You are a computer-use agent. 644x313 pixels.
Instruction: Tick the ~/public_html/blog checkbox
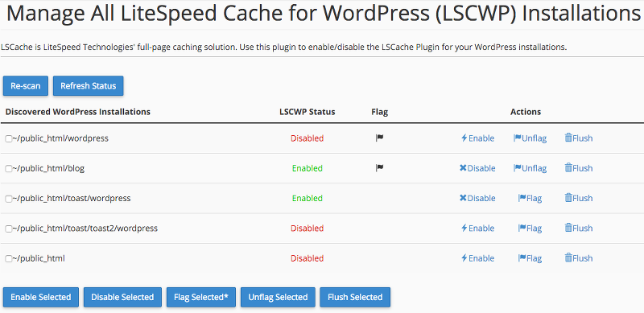[x=8, y=169]
